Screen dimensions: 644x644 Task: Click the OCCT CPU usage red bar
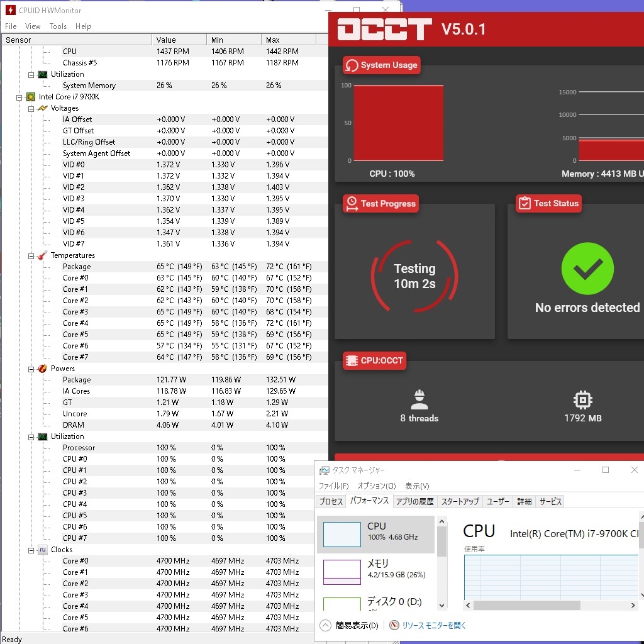pos(398,123)
